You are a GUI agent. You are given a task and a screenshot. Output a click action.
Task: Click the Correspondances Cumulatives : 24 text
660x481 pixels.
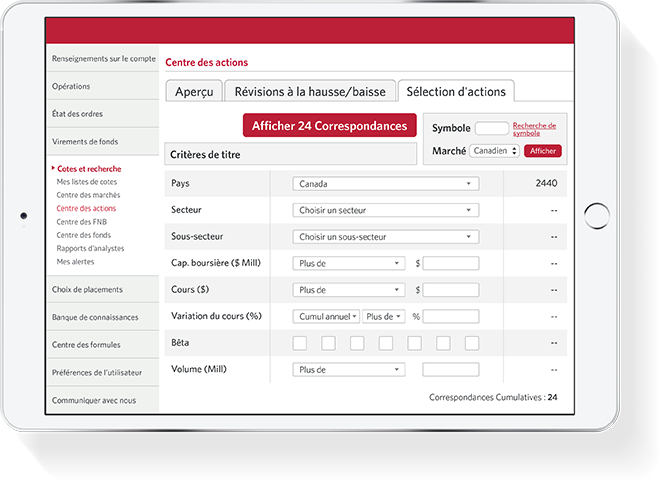[493, 397]
